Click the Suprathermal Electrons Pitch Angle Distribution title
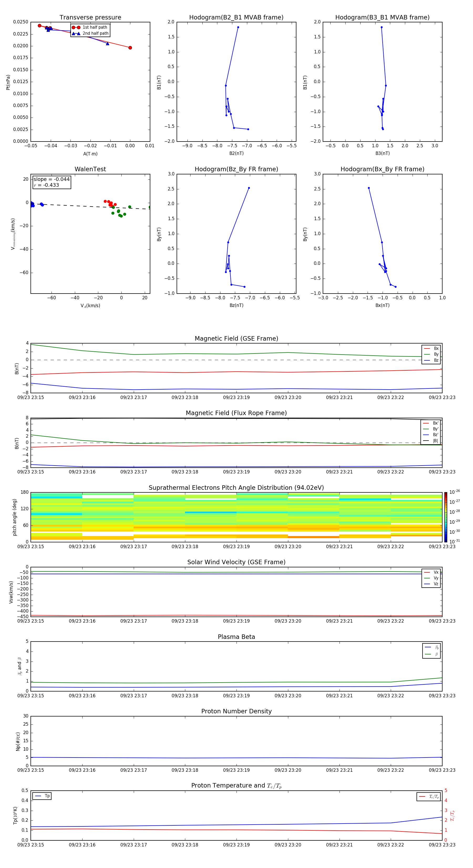 [236, 488]
